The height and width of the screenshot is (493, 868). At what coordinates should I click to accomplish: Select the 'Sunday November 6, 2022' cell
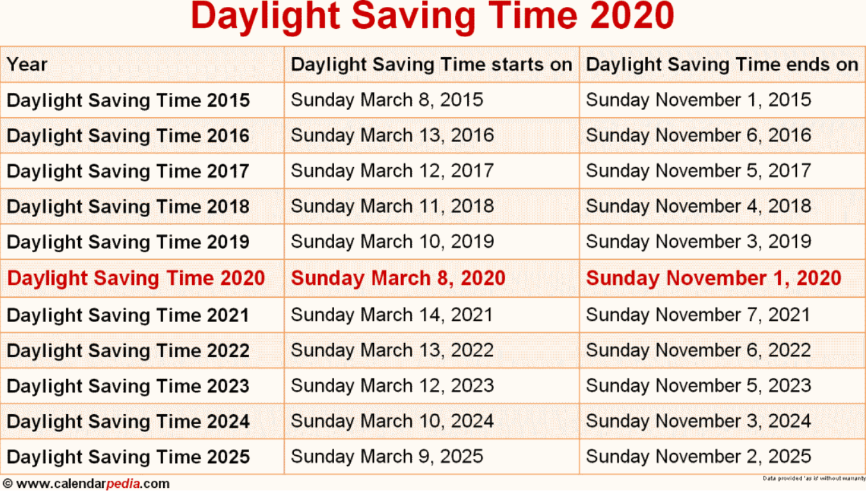698,350
